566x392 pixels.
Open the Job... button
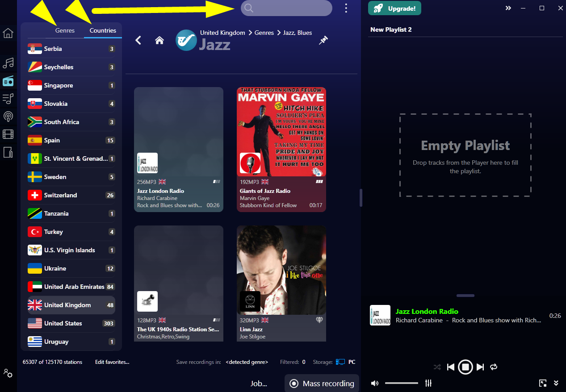[x=259, y=384]
